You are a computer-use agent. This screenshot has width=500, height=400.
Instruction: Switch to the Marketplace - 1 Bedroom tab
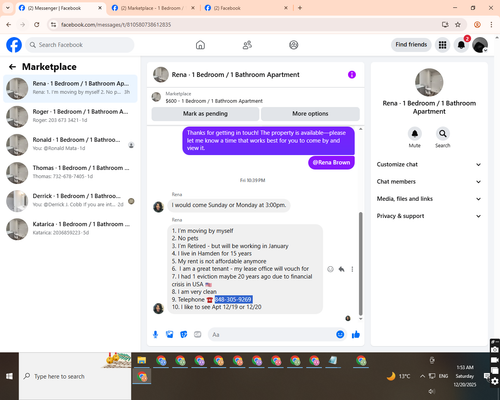pyautogui.click(x=154, y=8)
